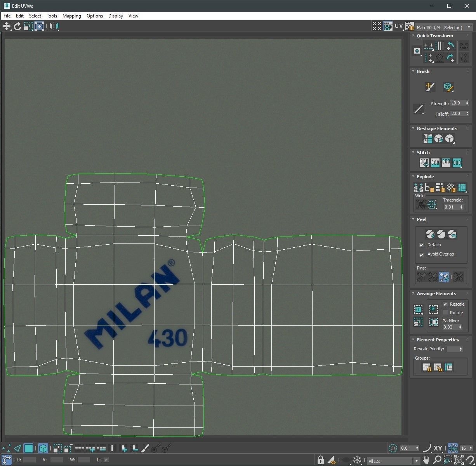
Task: Click the UV coordinate space button
Action: point(399,26)
